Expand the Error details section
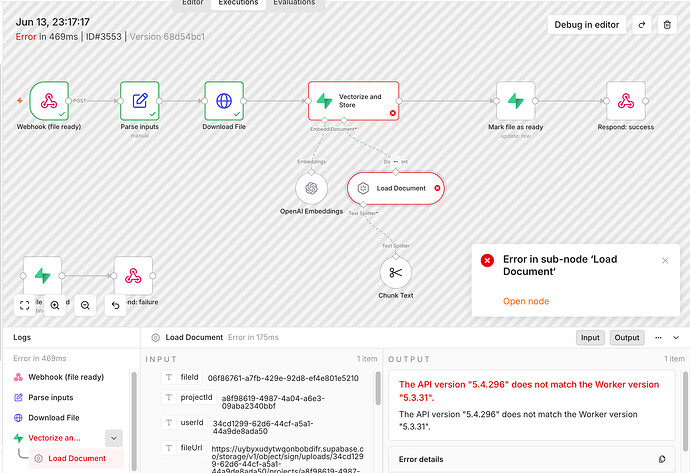Image resolution: width=690 pixels, height=473 pixels. tap(532, 459)
